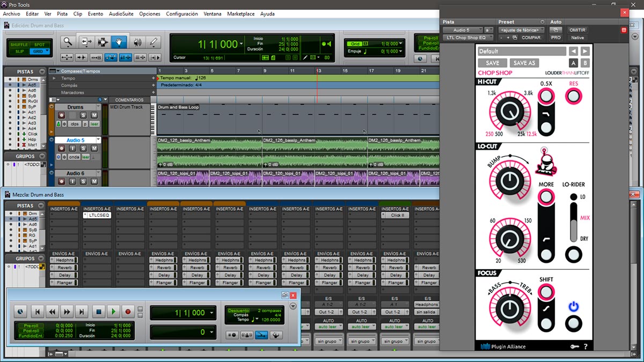Open the Audio 5 track name dropdown
This screenshot has height=362, width=644.
click(98, 140)
